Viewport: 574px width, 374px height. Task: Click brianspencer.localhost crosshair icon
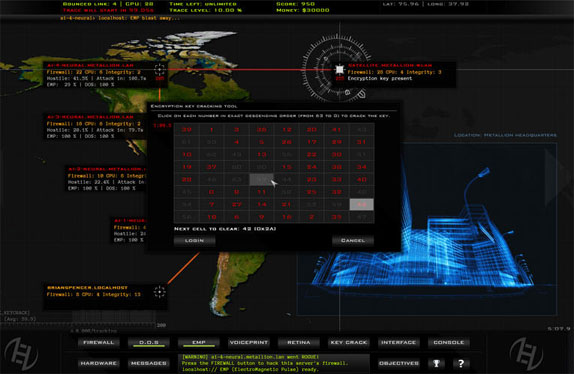pyautogui.click(x=160, y=292)
